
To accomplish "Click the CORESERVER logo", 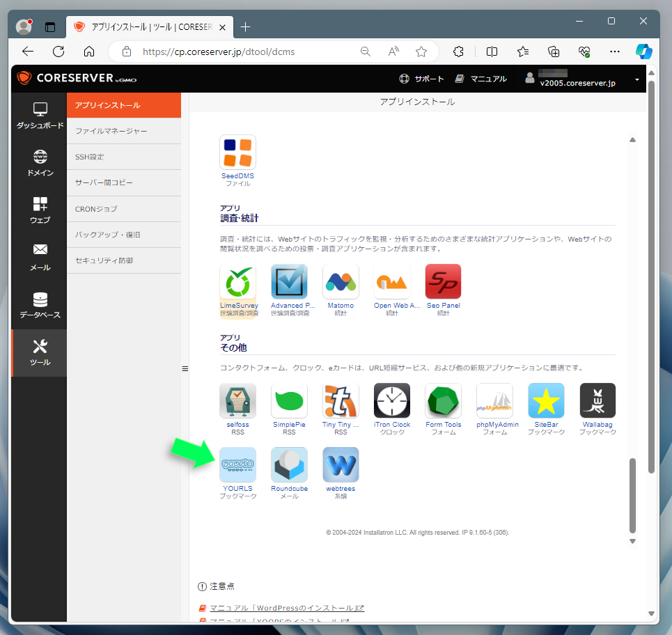I will coord(77,78).
